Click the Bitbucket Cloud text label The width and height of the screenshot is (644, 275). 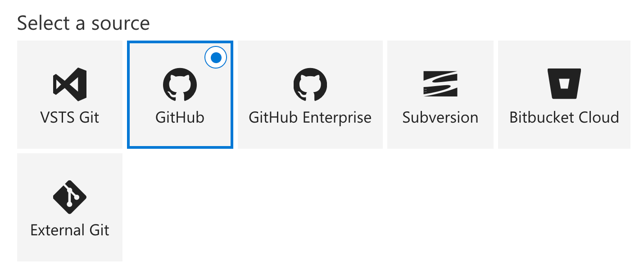point(564,118)
